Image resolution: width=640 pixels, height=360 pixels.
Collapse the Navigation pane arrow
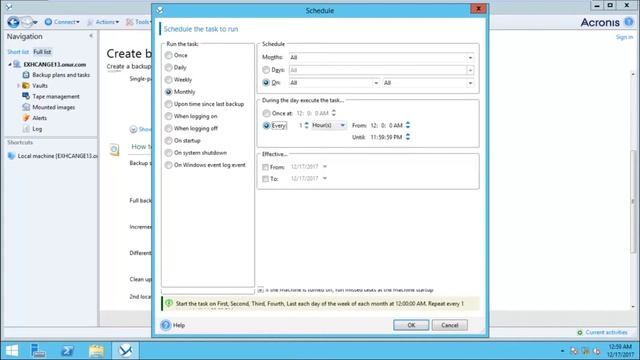click(x=91, y=36)
